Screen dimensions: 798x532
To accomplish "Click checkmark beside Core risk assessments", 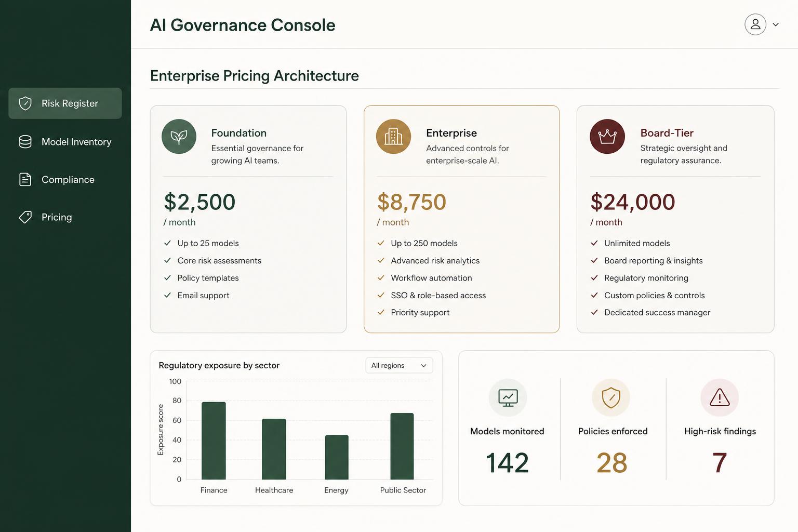I will tap(168, 260).
